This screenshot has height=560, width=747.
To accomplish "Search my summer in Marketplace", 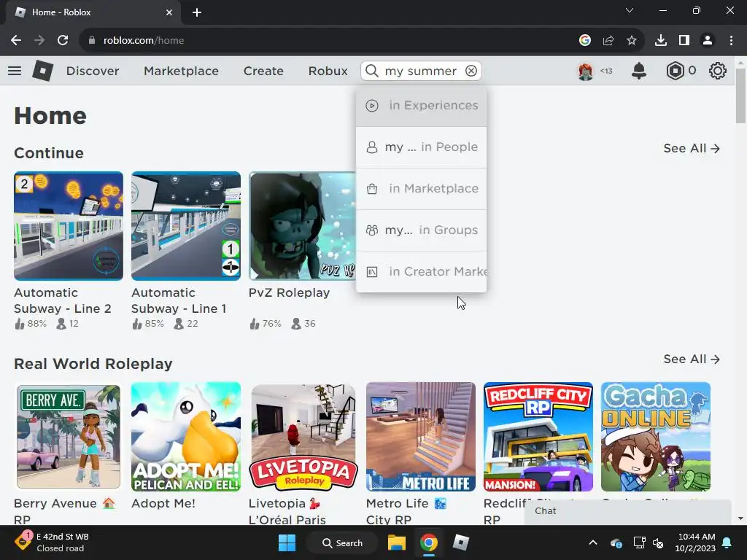I will tap(421, 189).
